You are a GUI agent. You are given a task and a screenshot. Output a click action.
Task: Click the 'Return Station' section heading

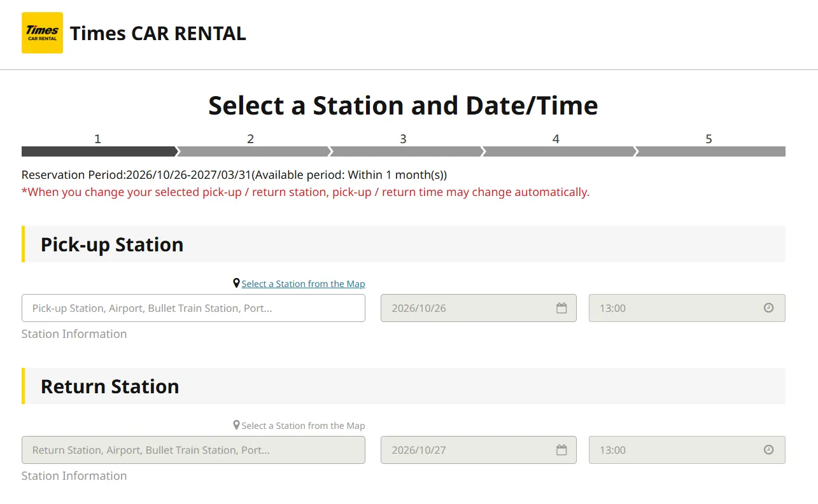[x=109, y=386]
